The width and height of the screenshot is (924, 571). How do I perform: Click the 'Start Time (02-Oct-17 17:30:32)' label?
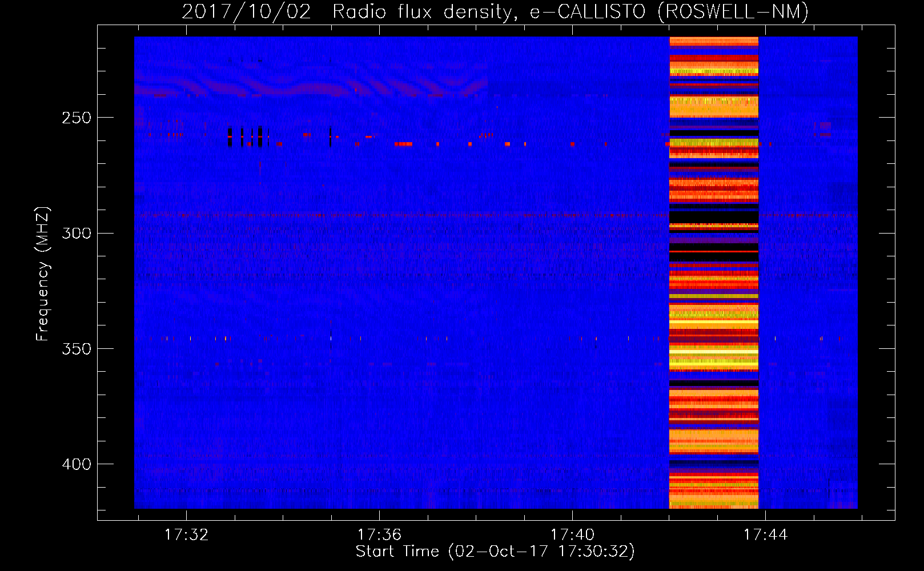(x=495, y=552)
